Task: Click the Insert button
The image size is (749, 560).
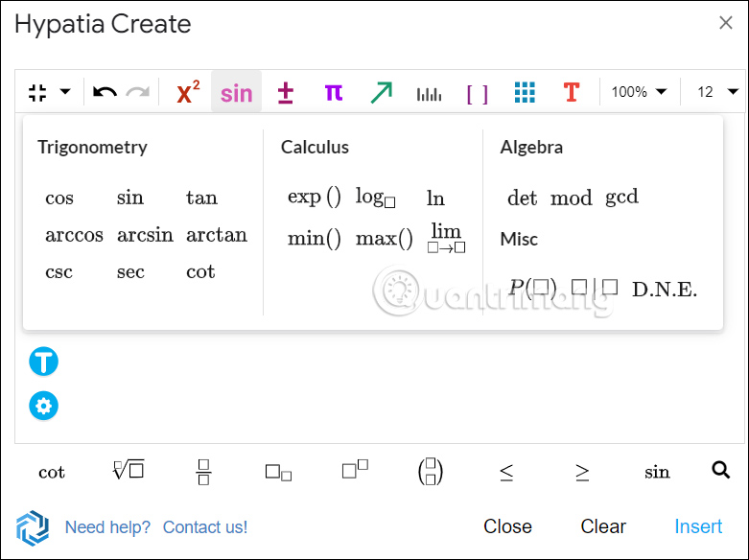Action: click(x=698, y=526)
